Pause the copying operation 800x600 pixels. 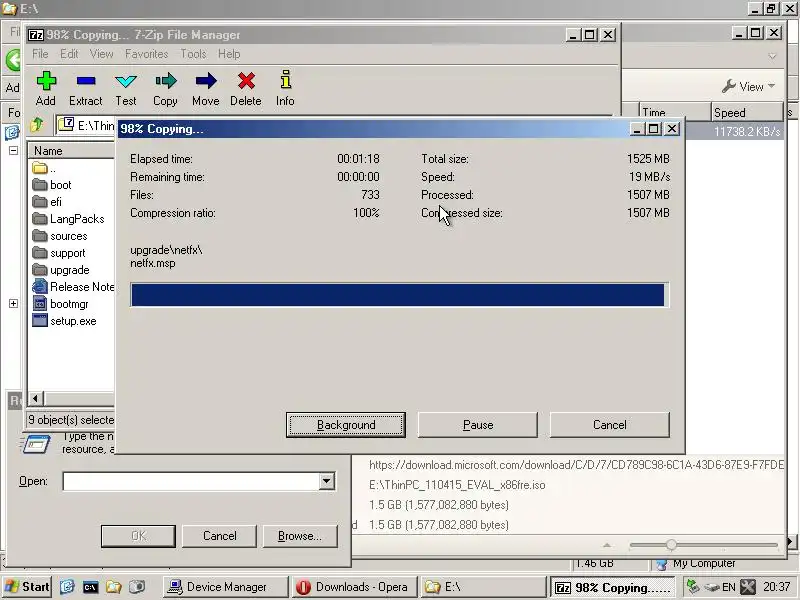[478, 425]
